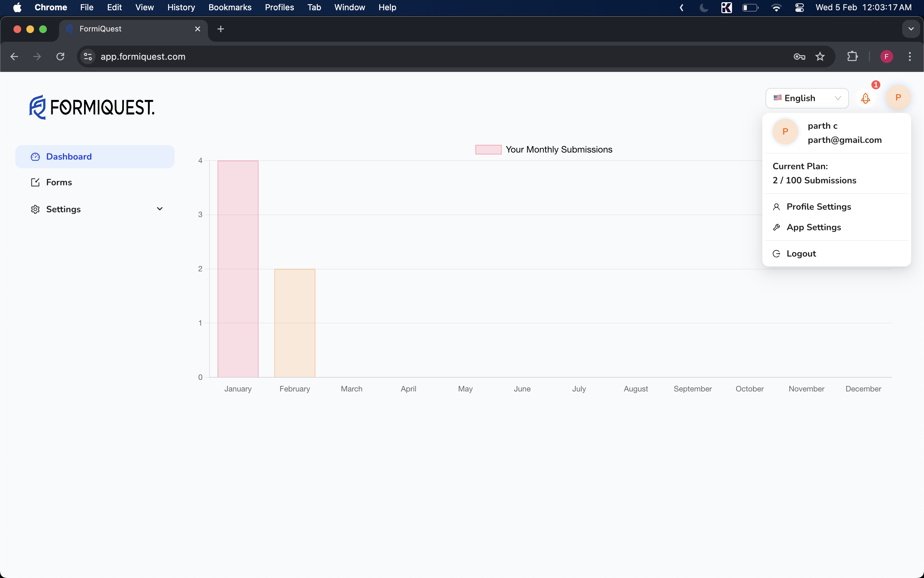The width and height of the screenshot is (924, 578).
Task: Click the Do Not Disturb moon icon
Action: click(x=704, y=7)
